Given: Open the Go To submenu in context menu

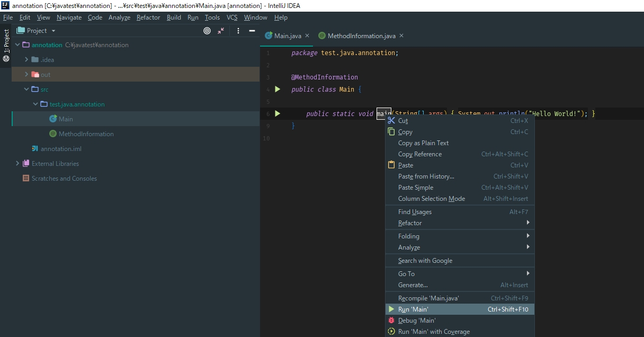Looking at the screenshot, I should click(x=460, y=274).
